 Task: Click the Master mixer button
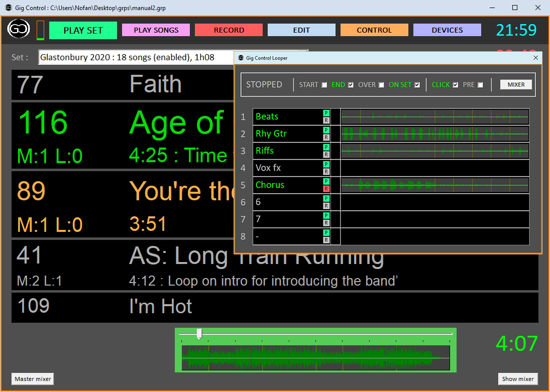tap(33, 379)
